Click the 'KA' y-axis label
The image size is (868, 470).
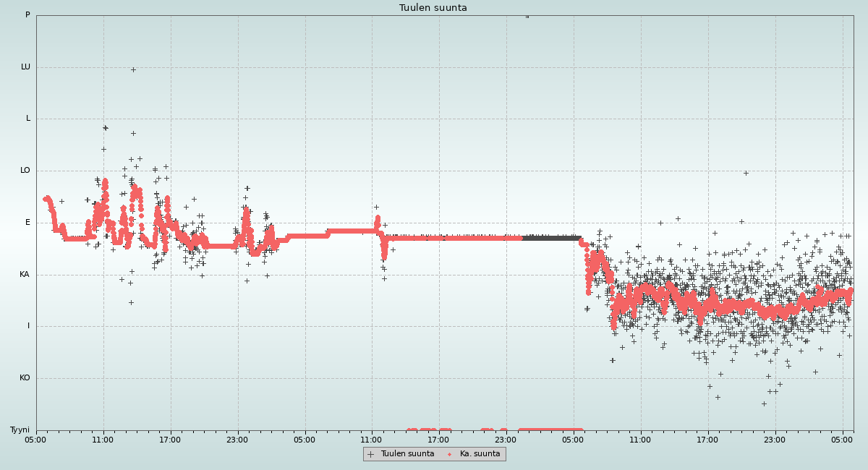click(x=25, y=275)
